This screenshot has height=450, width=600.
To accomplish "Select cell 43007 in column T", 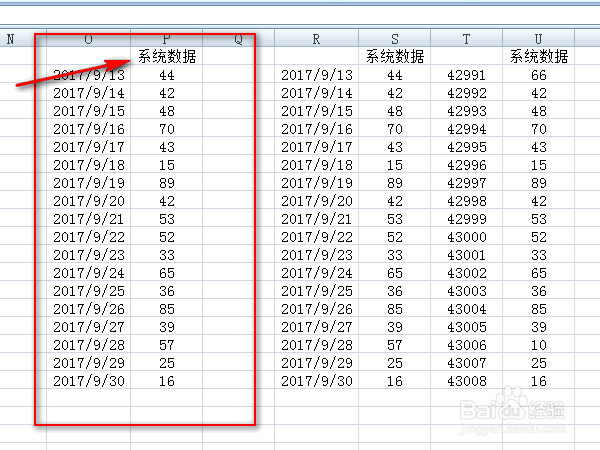I will point(466,363).
